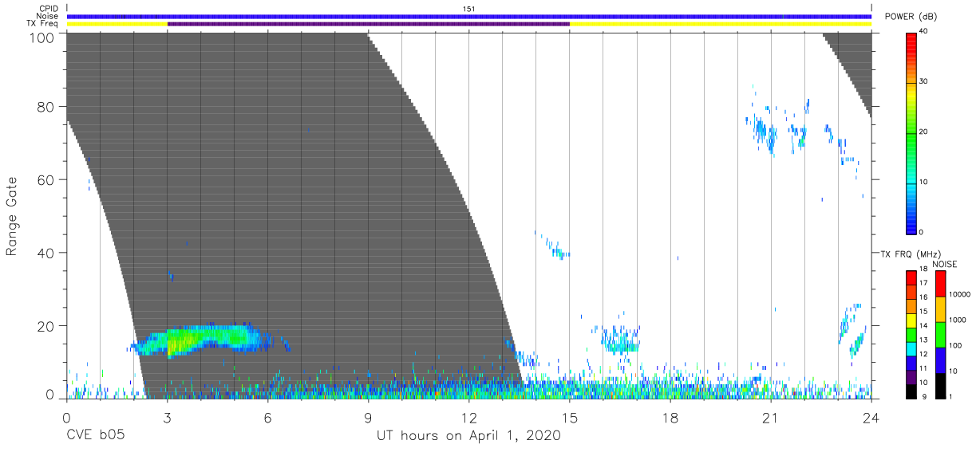
Task: Click the power colorbar label '30'
Action: tap(925, 82)
